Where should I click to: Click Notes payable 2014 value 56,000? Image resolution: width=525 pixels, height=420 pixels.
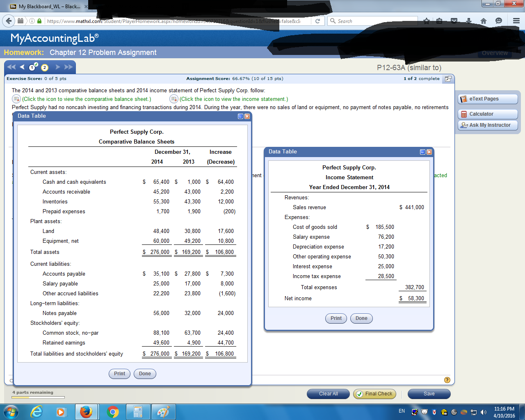coord(161,313)
